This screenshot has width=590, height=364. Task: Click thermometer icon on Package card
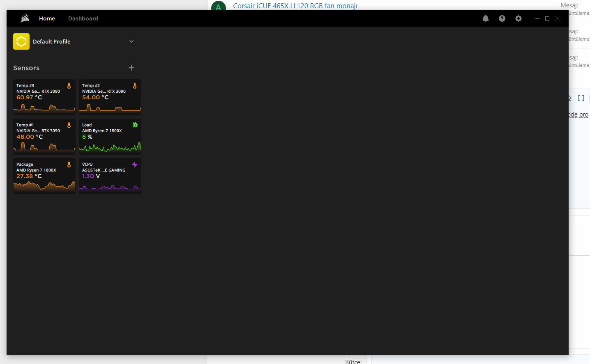(69, 165)
